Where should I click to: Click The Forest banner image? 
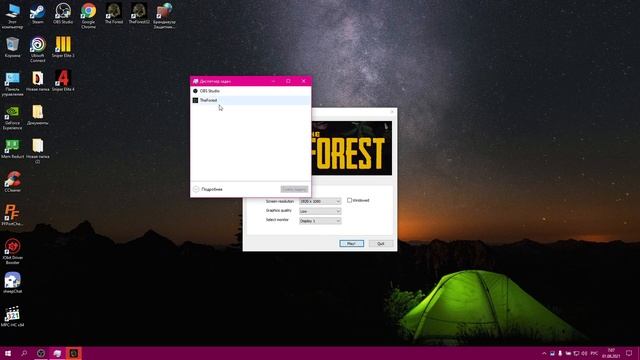(352, 148)
